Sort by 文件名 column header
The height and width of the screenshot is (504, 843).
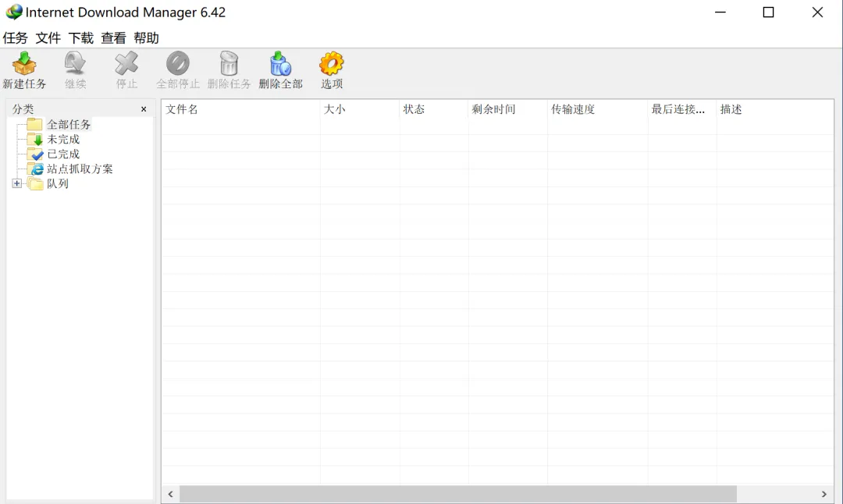pos(240,109)
